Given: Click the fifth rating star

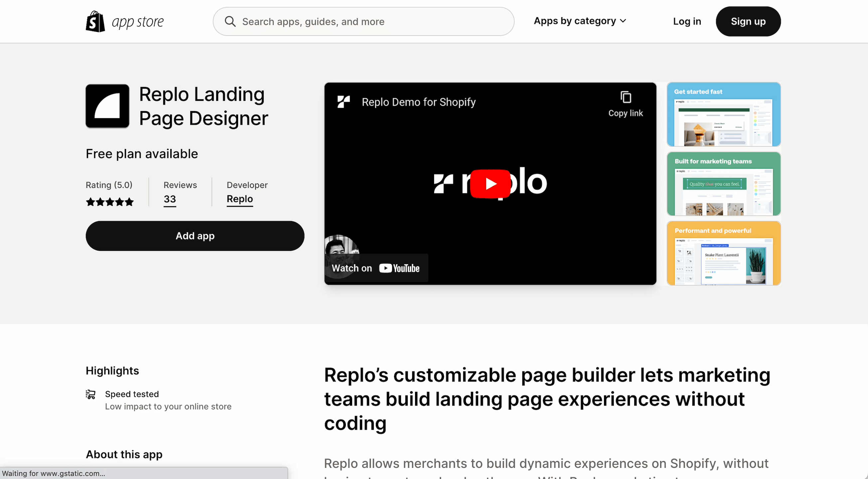Looking at the screenshot, I should [129, 202].
